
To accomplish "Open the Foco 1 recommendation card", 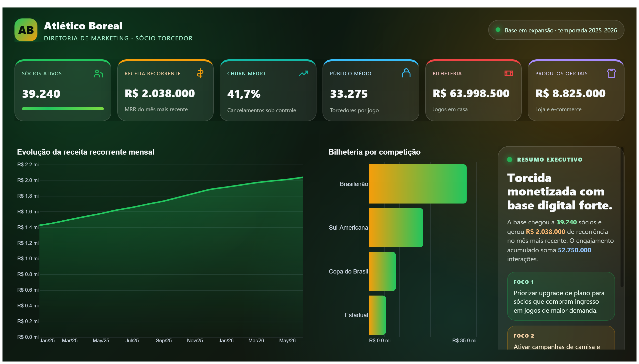I will pyautogui.click(x=561, y=296).
